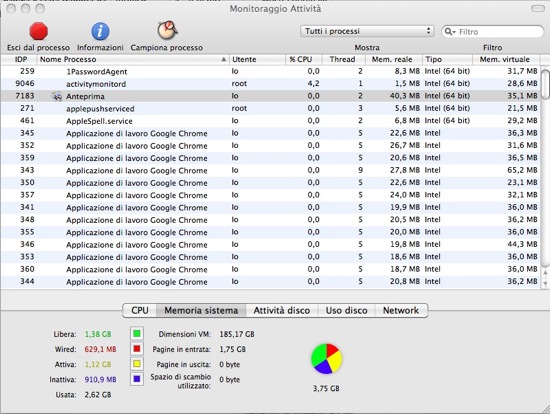Open the Informazioni info icon
Image resolution: width=550 pixels, height=414 pixels.
[x=100, y=31]
